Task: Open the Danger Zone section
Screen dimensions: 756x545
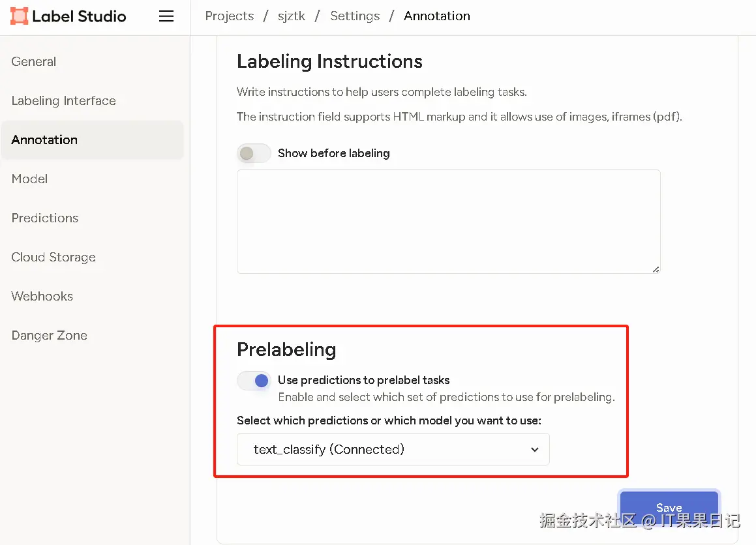Action: pos(49,336)
